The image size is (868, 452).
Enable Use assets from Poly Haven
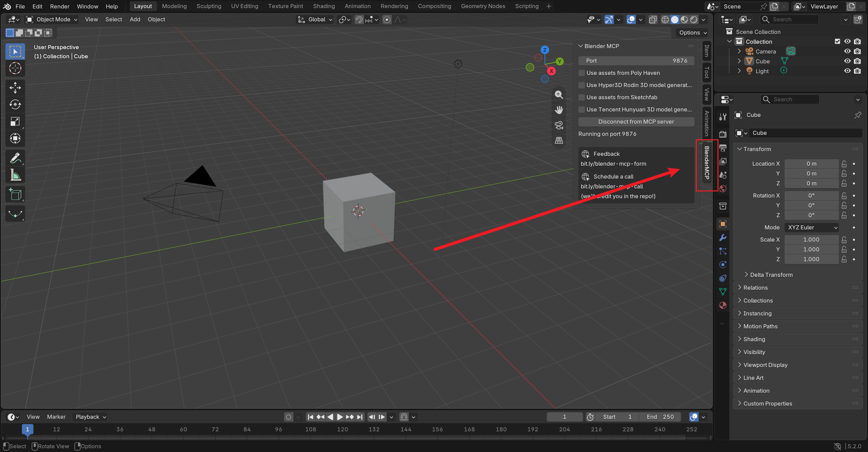tap(582, 73)
